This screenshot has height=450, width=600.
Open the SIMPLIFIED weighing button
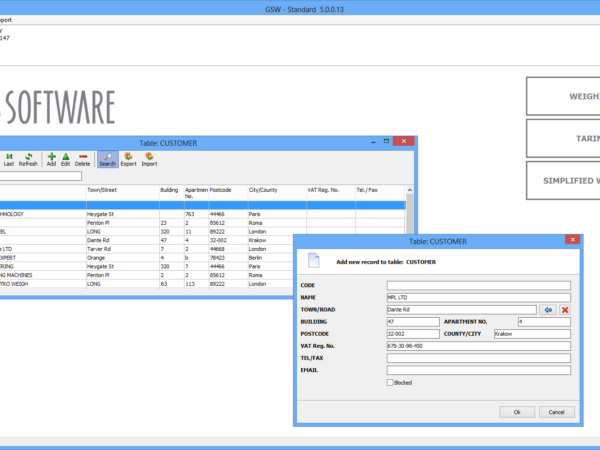563,180
